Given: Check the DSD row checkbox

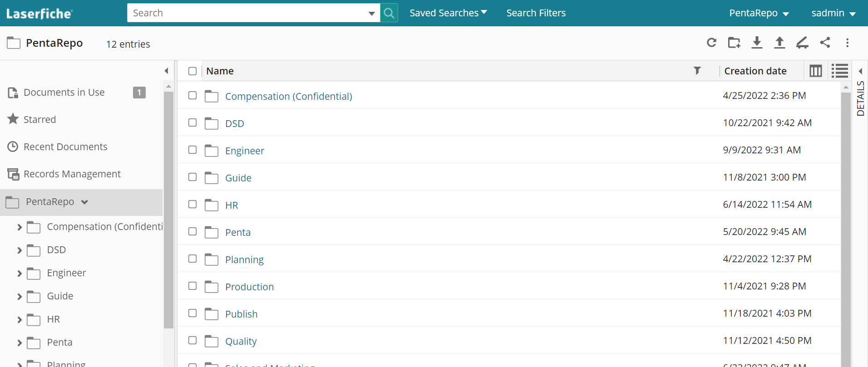Looking at the screenshot, I should [192, 122].
